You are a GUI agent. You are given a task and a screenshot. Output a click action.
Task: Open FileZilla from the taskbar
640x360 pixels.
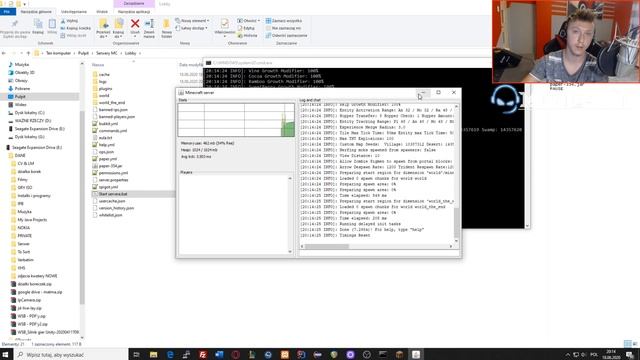tap(202, 354)
